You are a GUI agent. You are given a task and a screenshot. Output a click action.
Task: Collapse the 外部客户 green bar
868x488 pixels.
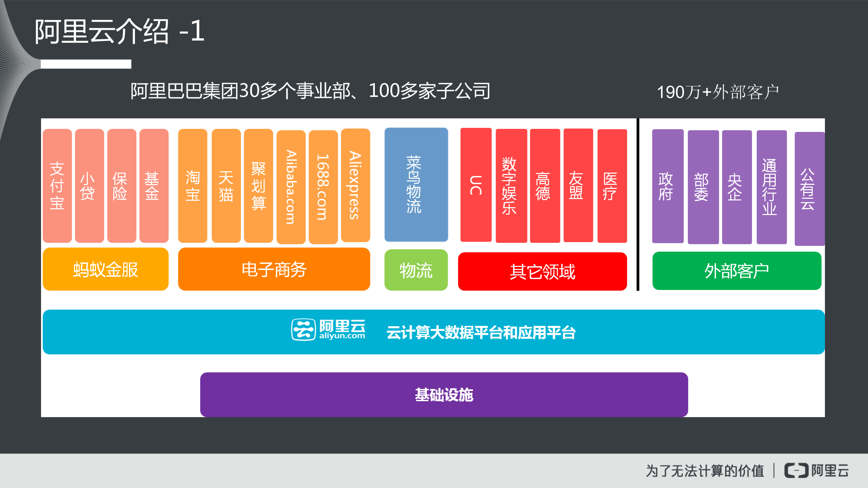[x=738, y=270]
